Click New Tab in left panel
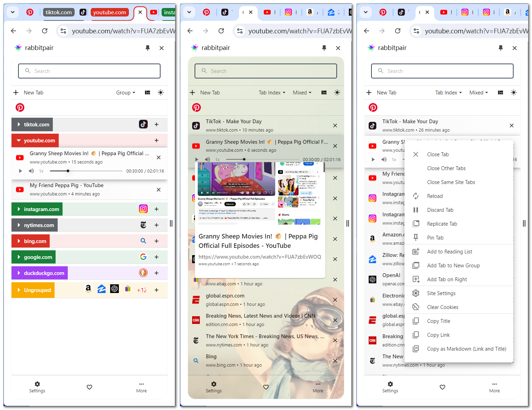The height and width of the screenshot is (410, 532). (x=28, y=93)
